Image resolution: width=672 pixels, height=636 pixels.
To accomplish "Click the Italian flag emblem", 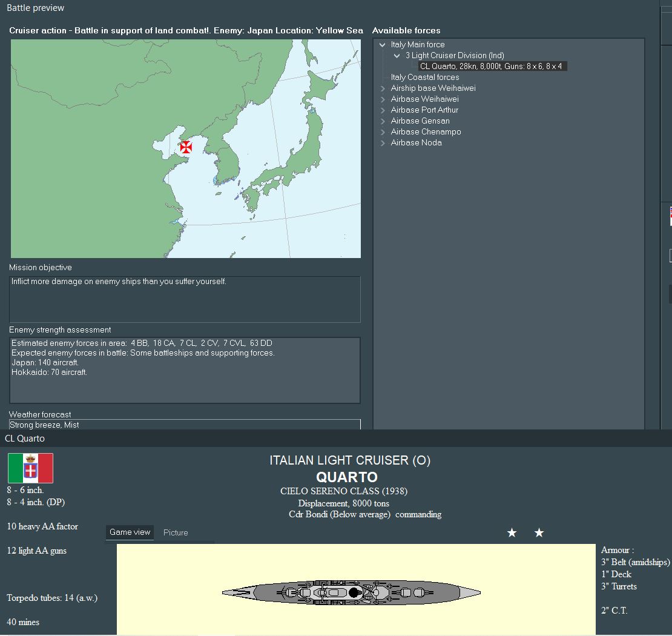I will coord(30,468).
